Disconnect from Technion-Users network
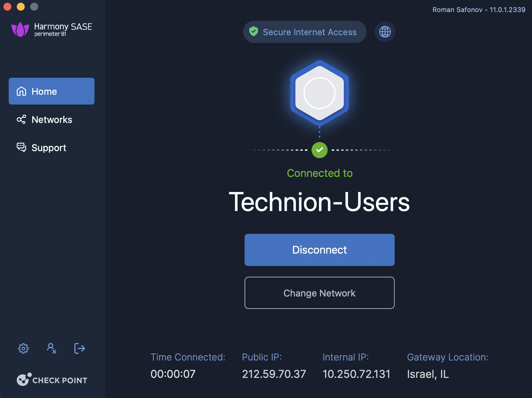Screen dimensions: 532x398 [x=320, y=250]
